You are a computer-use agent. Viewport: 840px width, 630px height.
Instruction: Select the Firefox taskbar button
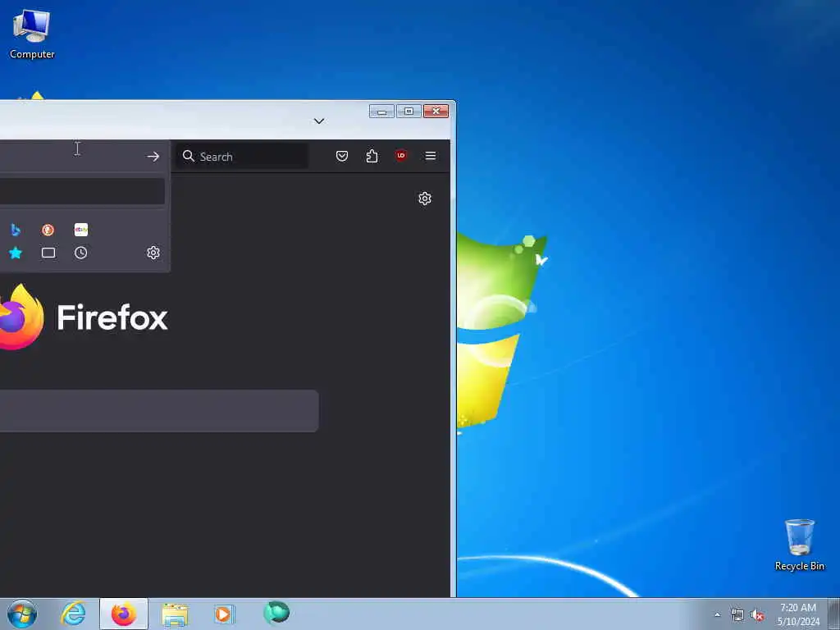point(124,614)
